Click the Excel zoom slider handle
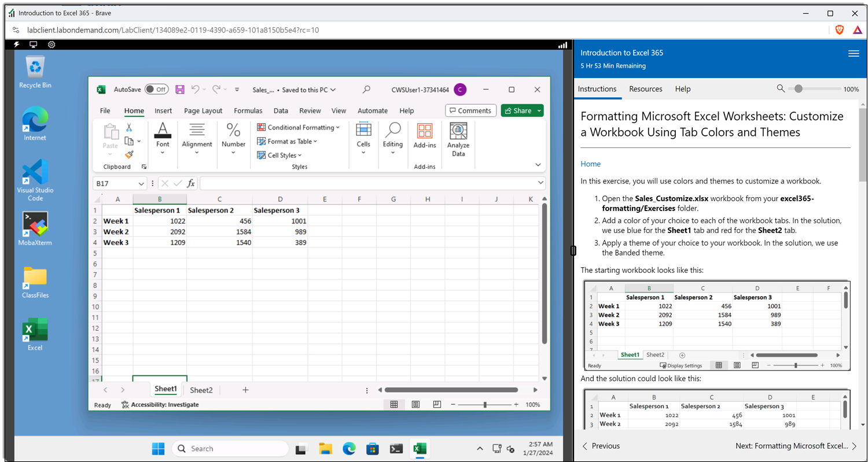The height and width of the screenshot is (462, 868). 485,405
